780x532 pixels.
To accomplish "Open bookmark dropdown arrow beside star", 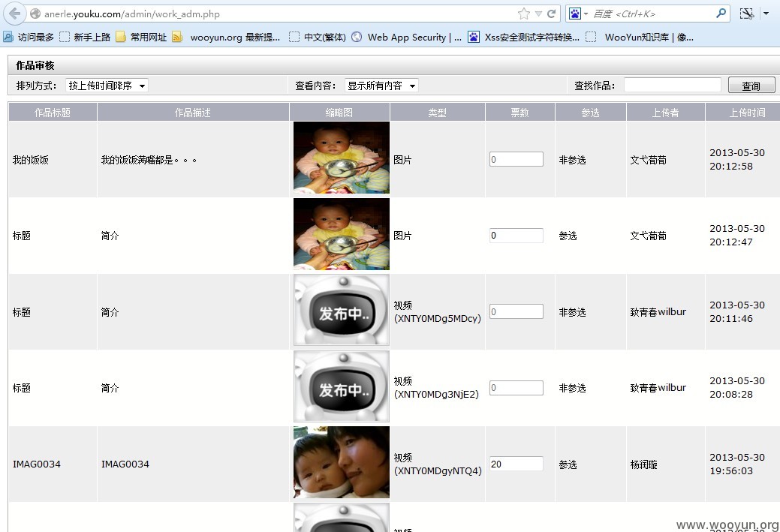I will coord(538,14).
